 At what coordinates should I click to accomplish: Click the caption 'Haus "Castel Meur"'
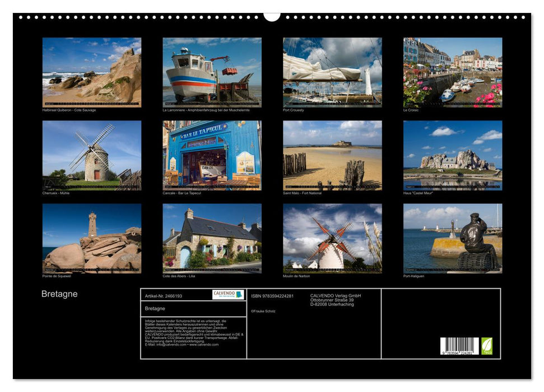[x=418, y=193]
